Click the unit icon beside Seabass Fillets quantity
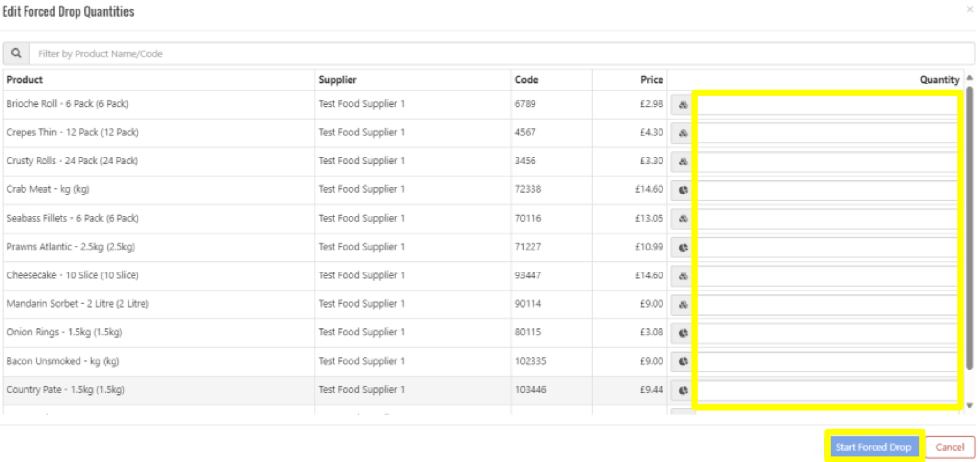Viewport: 980px width, 462px height. click(x=683, y=219)
